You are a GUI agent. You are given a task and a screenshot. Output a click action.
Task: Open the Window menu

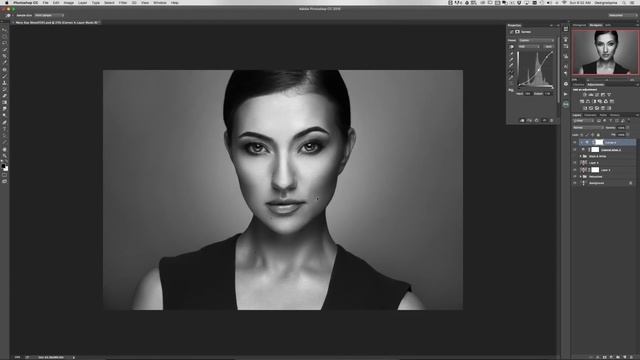pyautogui.click(x=160, y=2)
